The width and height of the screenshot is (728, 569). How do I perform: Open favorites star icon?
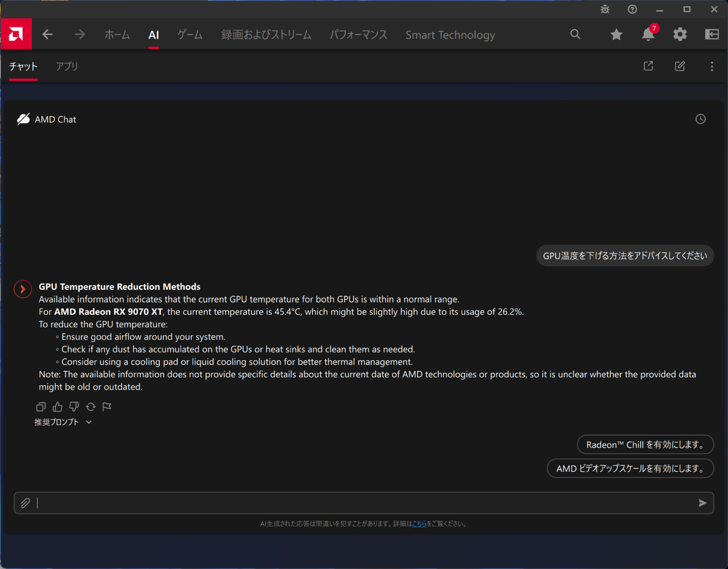coord(616,35)
